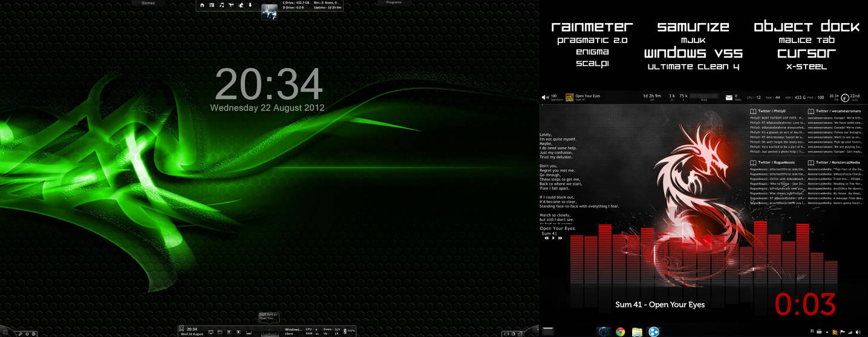Click the 22nd AUG date in status bar
Screen dimensions: 868x337
pos(854,97)
